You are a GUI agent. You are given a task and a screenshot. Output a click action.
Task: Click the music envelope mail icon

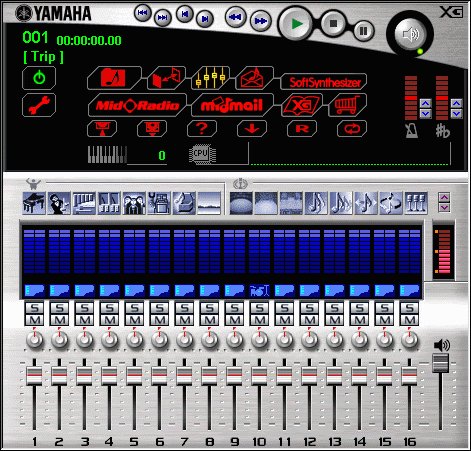(254, 78)
